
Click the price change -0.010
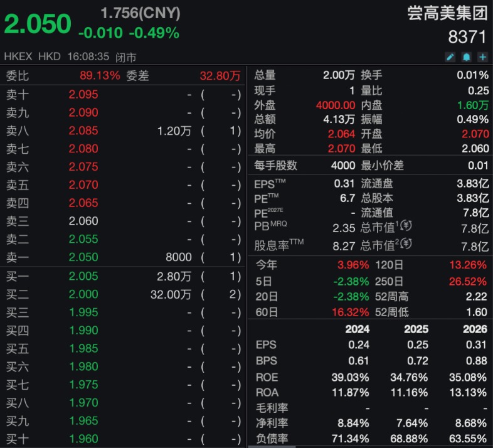[x=100, y=33]
